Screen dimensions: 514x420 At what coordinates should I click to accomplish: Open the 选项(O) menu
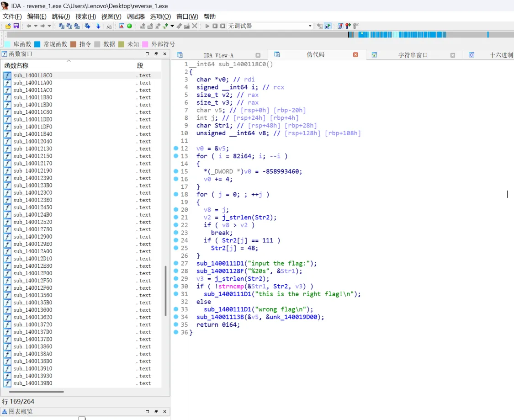point(160,16)
